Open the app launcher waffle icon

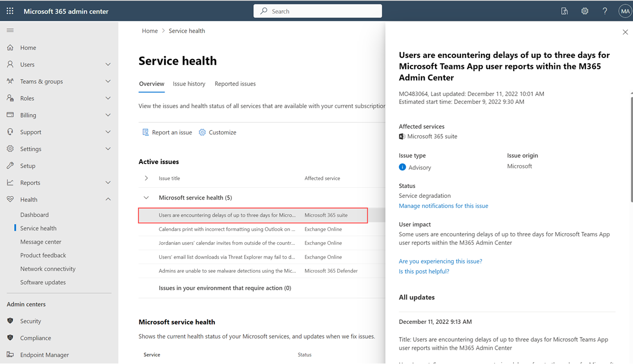11,11
